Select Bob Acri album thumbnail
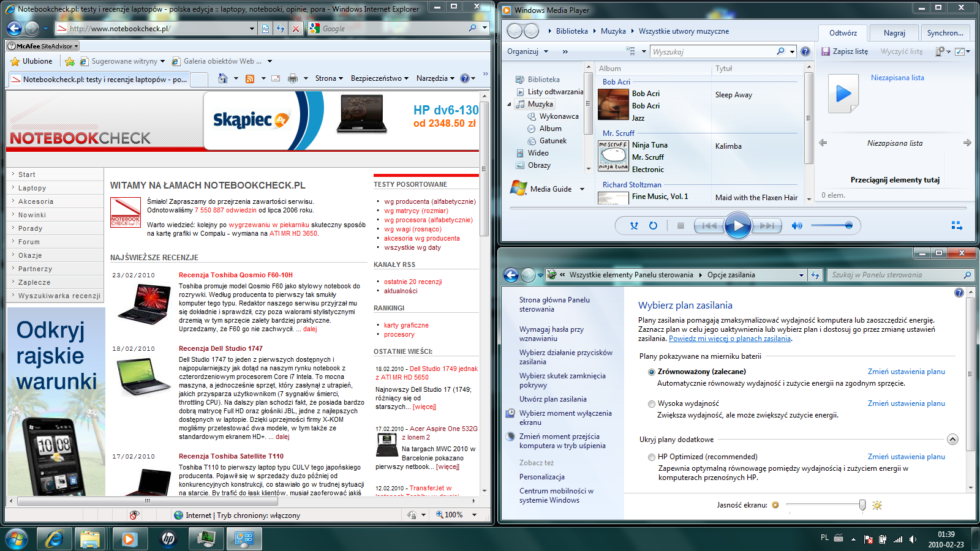Viewport: 980px width, 551px height. coord(613,104)
